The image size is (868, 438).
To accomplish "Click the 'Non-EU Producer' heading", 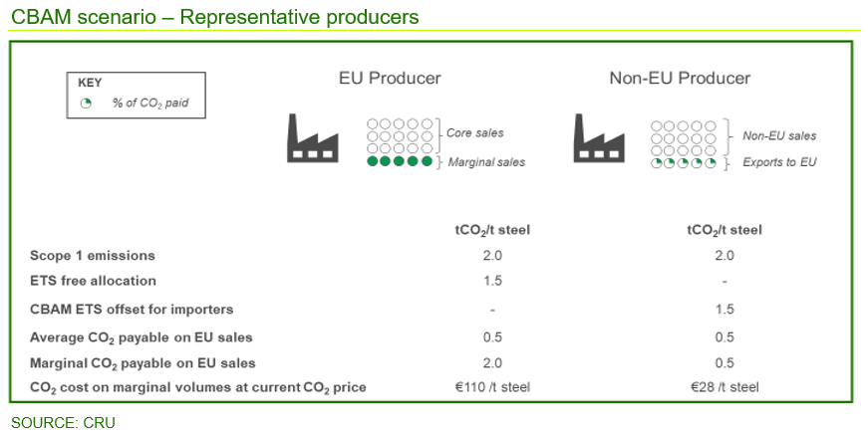I will coord(680,78).
